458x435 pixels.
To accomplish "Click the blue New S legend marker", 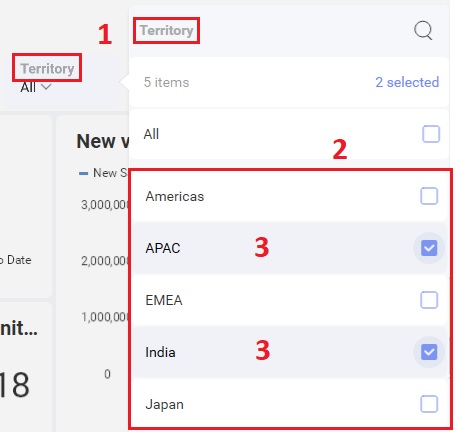I will 83,173.
